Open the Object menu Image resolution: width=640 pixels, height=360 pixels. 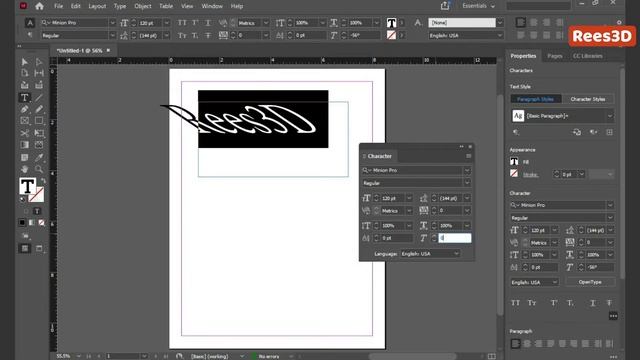point(143,6)
